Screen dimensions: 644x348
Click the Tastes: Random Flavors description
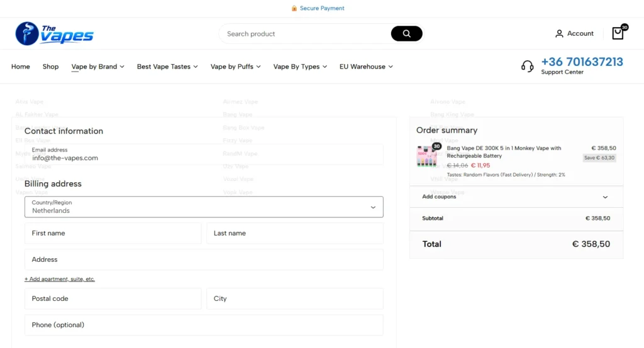506,175
